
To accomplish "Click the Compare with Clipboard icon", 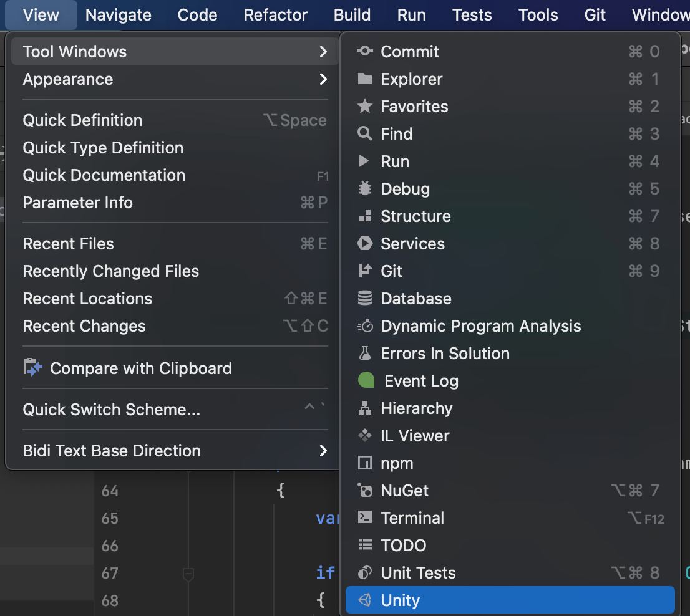I will (x=32, y=368).
